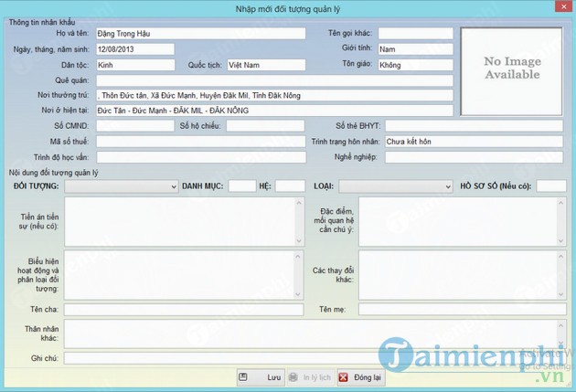Click the Tôn giáo field showing Không
Screen dimensions: 576x392
tap(415, 65)
